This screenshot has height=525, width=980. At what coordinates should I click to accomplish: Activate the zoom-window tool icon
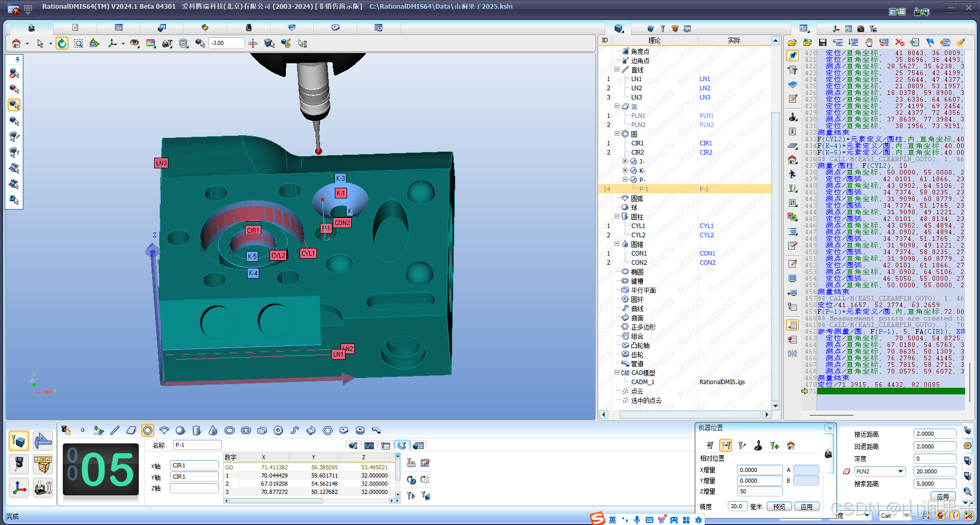pos(78,43)
